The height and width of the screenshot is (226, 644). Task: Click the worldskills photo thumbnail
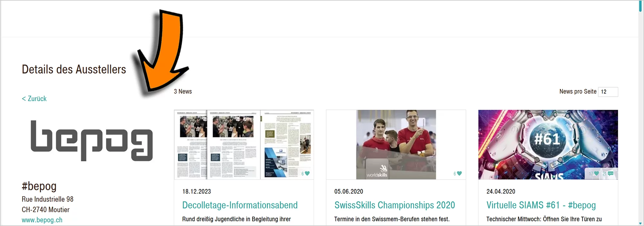(x=396, y=145)
